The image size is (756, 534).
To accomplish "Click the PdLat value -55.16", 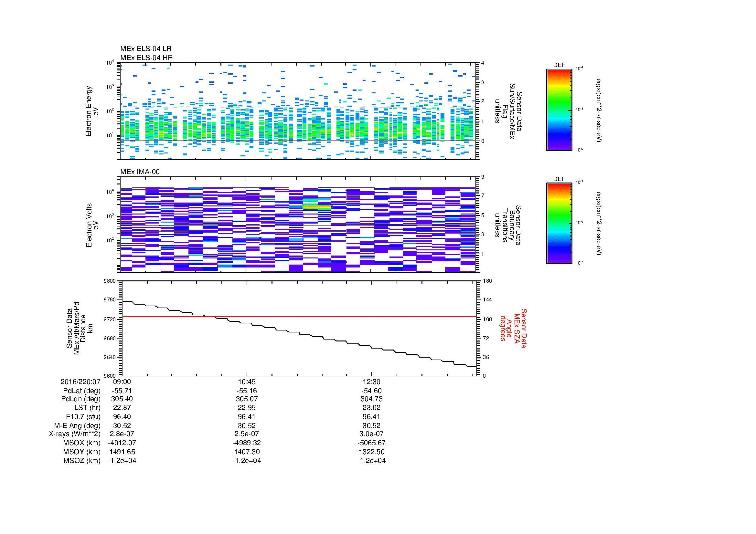I will [x=247, y=391].
